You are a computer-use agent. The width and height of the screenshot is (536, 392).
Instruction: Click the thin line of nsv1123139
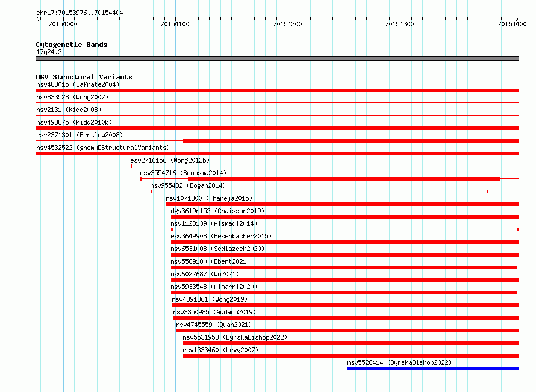pyautogui.click(x=344, y=229)
